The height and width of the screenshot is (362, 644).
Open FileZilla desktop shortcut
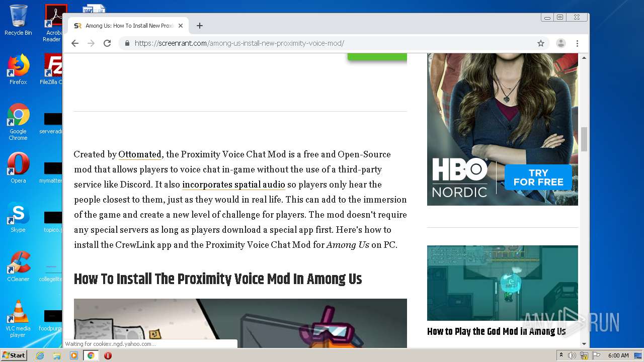[51, 69]
